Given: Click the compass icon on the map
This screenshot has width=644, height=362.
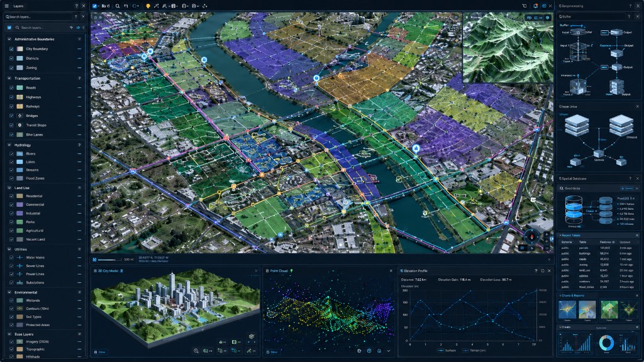Looking at the screenshot, I should click(x=531, y=237).
